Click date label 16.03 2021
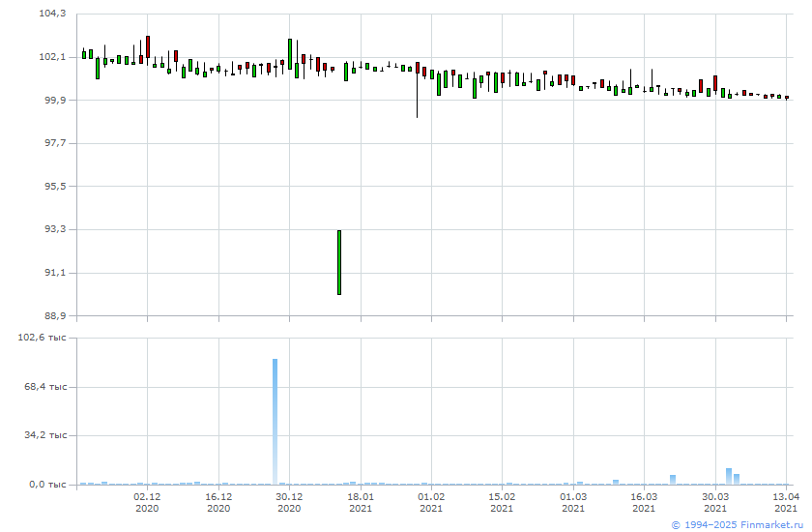 click(644, 502)
